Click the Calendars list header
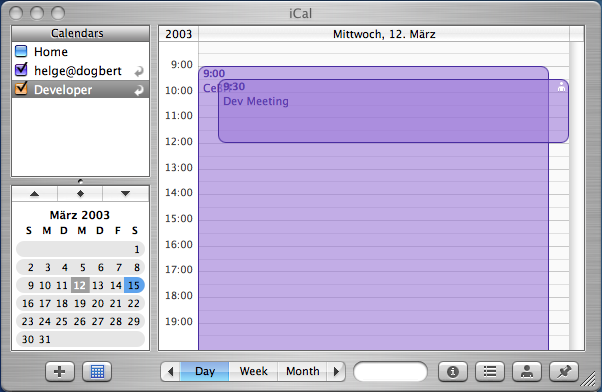This screenshot has width=602, height=392. point(81,34)
